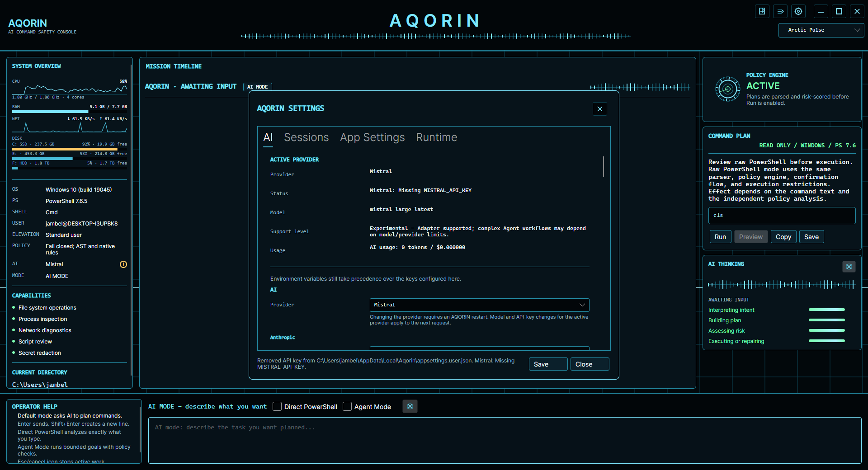Click the Anthropic section heading
868x470 pixels.
(283, 338)
